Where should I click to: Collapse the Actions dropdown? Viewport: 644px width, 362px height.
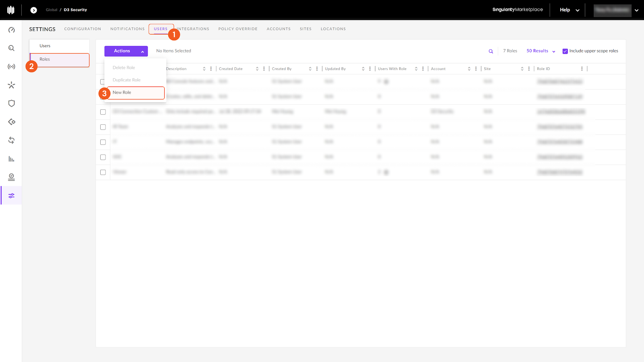click(x=126, y=51)
